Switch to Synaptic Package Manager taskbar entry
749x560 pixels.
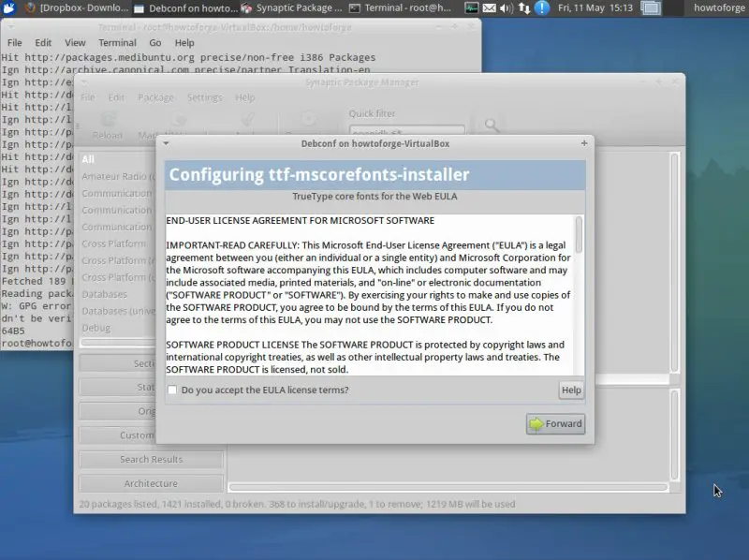click(292, 7)
